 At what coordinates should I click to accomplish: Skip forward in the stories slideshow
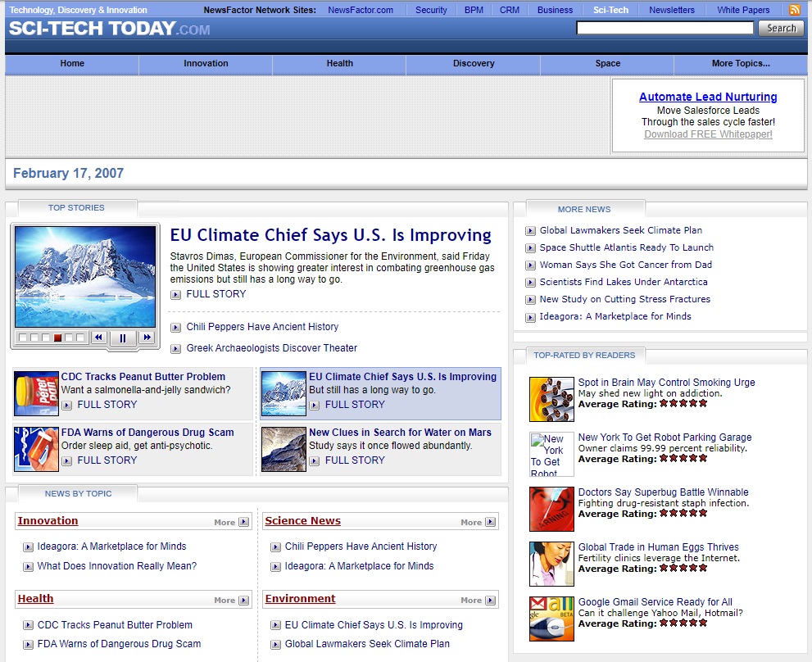[147, 338]
